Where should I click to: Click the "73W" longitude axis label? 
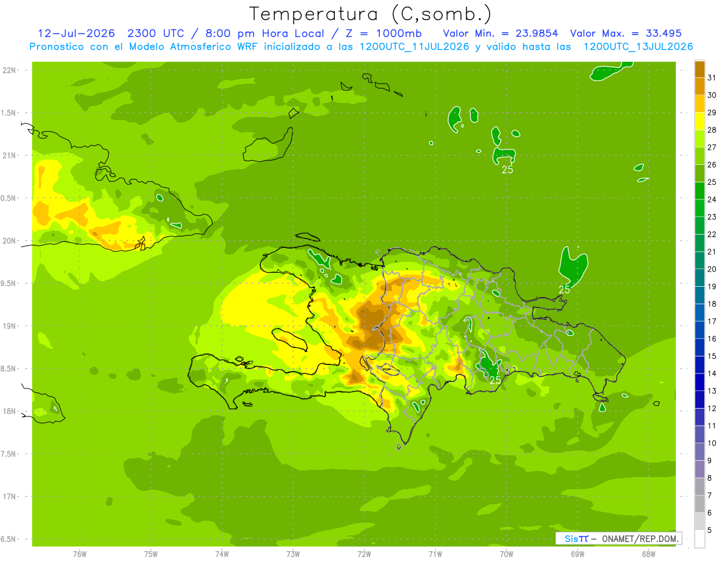[x=293, y=554]
